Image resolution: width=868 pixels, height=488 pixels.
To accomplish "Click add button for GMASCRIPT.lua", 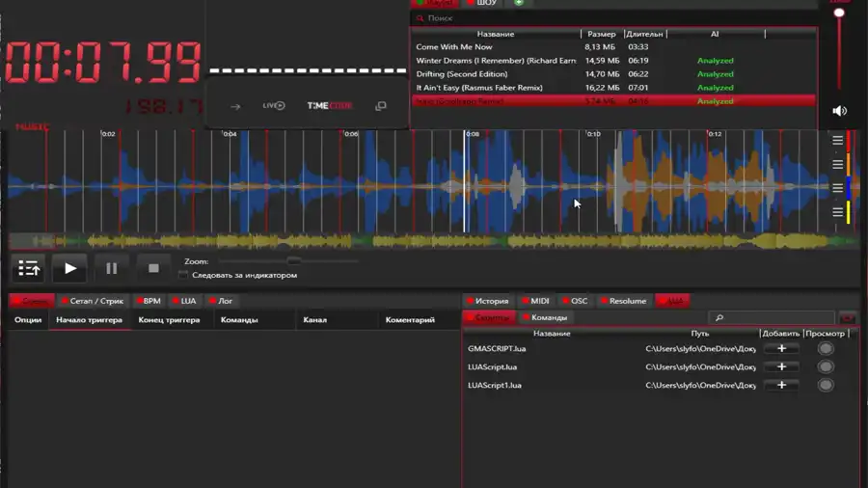I will pyautogui.click(x=781, y=349).
